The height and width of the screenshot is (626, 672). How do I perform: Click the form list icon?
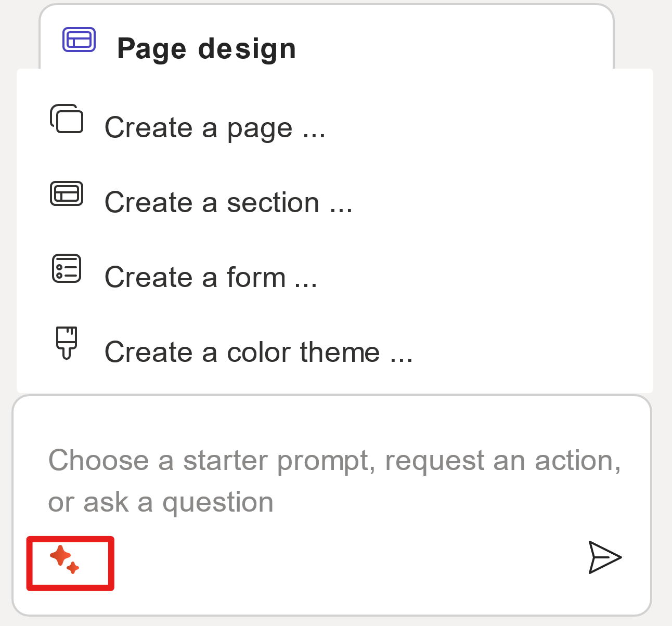[67, 268]
